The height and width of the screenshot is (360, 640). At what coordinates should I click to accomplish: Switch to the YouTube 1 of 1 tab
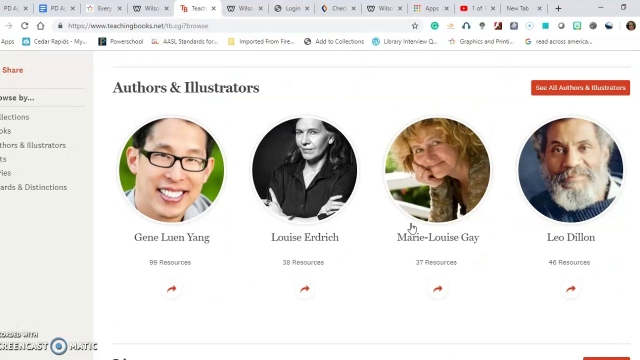477,8
